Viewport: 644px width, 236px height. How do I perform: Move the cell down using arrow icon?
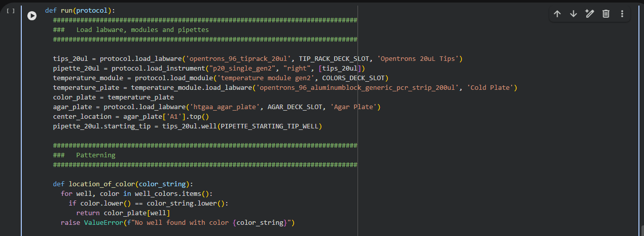(x=574, y=14)
